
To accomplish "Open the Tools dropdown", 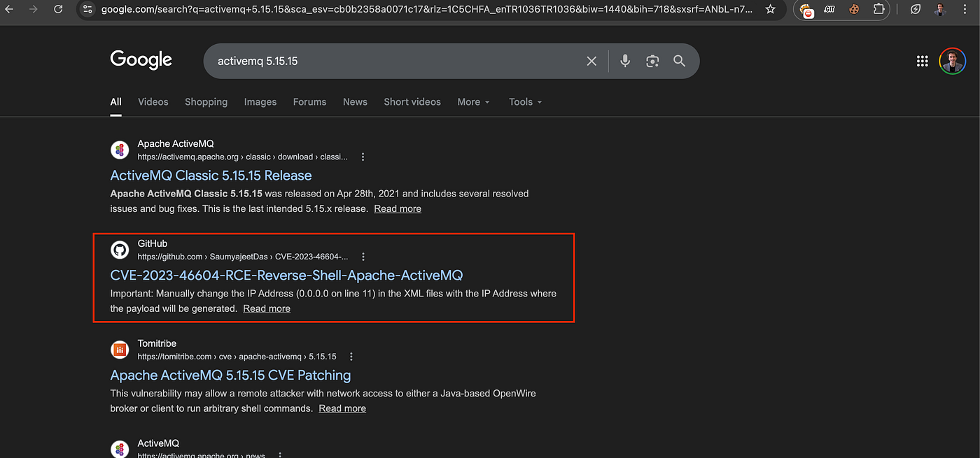I will tap(526, 102).
